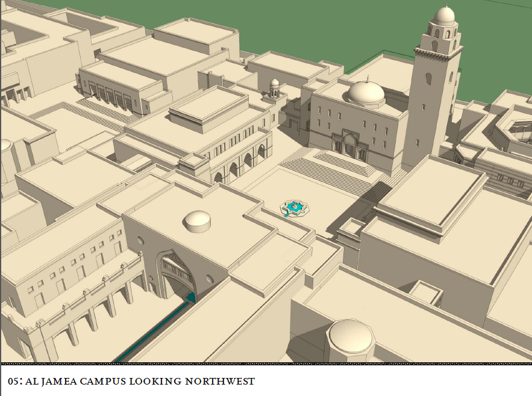Click the pointed arch gateway with teal path
The height and width of the screenshot is (396, 532).
(175, 276)
